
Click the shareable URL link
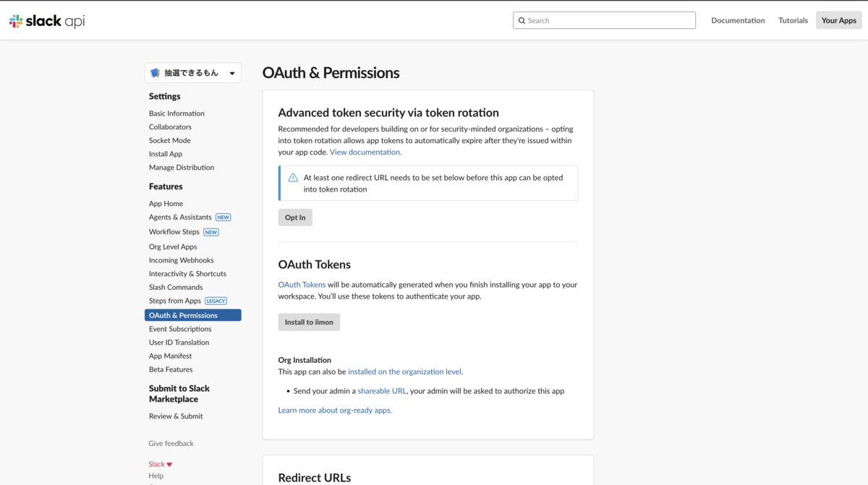click(382, 391)
